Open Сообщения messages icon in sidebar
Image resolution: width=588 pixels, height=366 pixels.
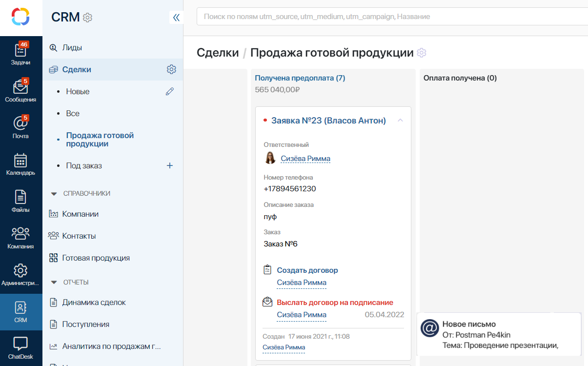coord(20,90)
